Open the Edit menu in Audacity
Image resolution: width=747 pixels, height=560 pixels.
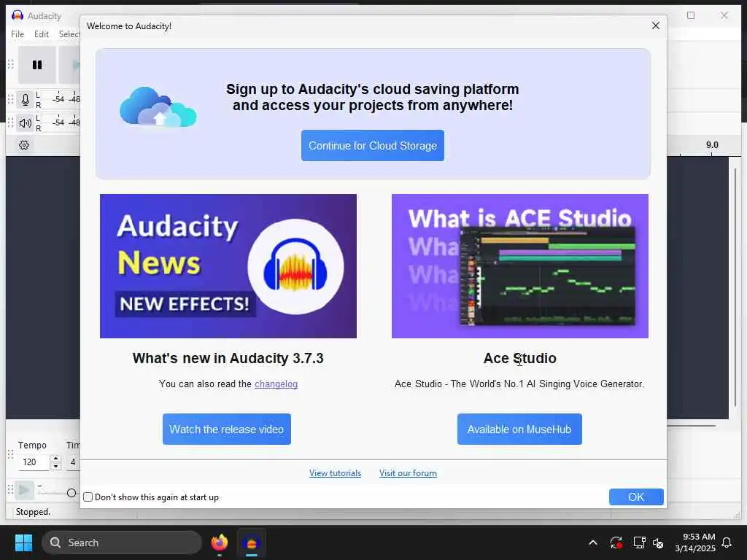click(x=42, y=34)
